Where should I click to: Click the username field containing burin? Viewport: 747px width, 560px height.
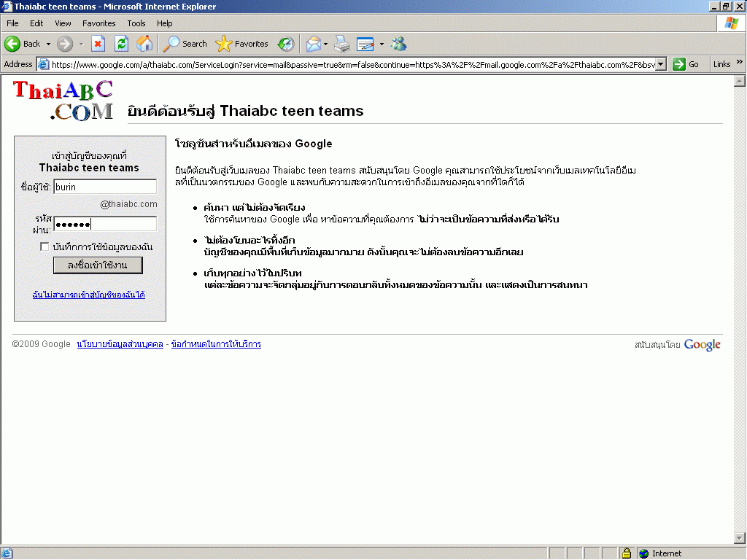click(x=105, y=187)
